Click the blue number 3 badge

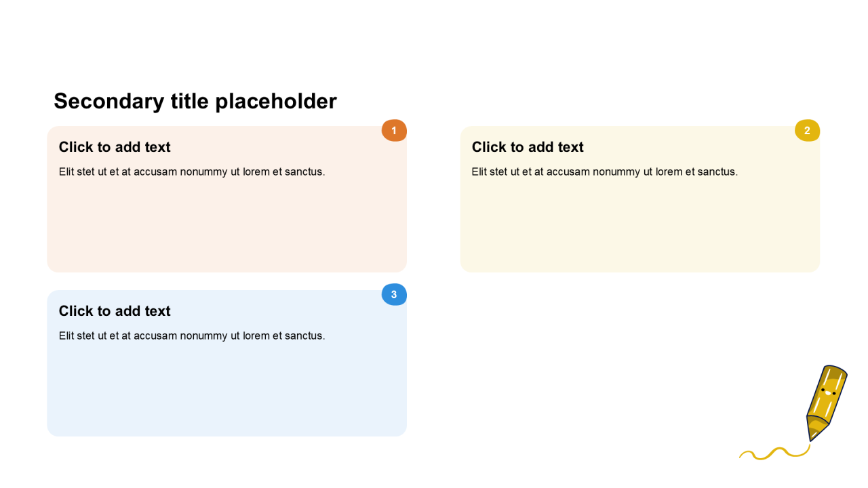394,294
